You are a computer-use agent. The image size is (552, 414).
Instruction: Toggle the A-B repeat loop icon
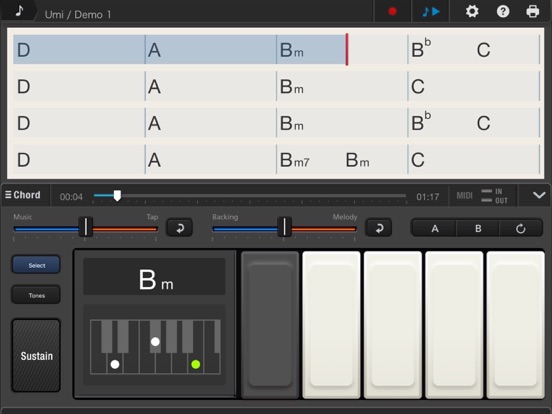tap(521, 228)
